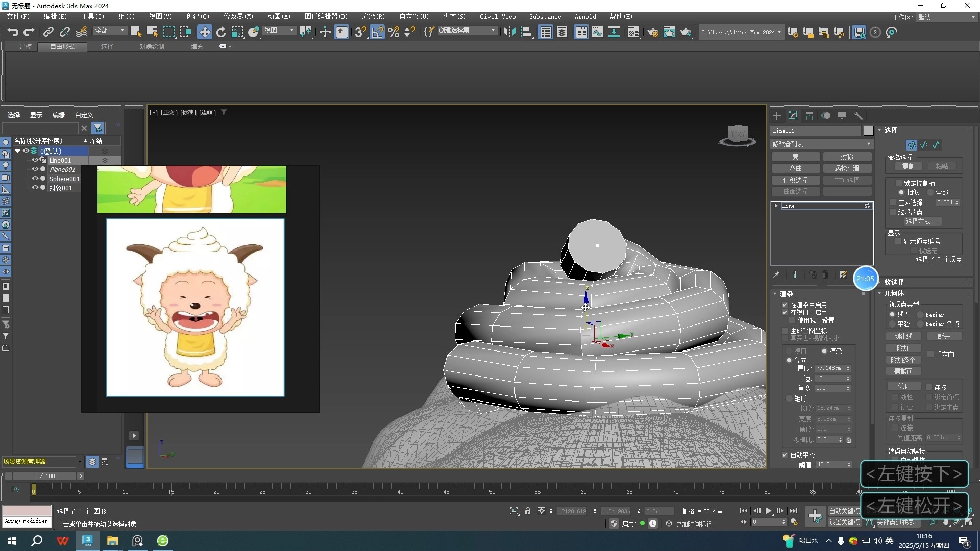Click Set Key large plus button
Image resolution: width=980 pixels, height=551 pixels.
(815, 516)
